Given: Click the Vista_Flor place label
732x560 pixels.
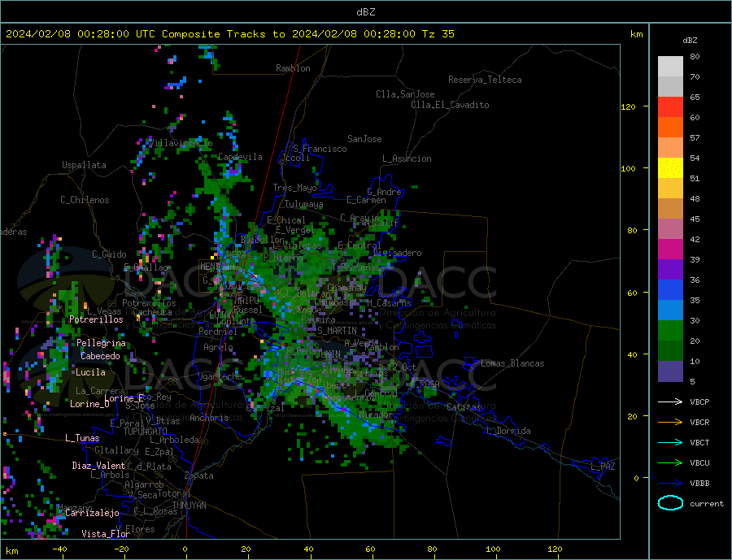Looking at the screenshot, I should click(106, 533).
